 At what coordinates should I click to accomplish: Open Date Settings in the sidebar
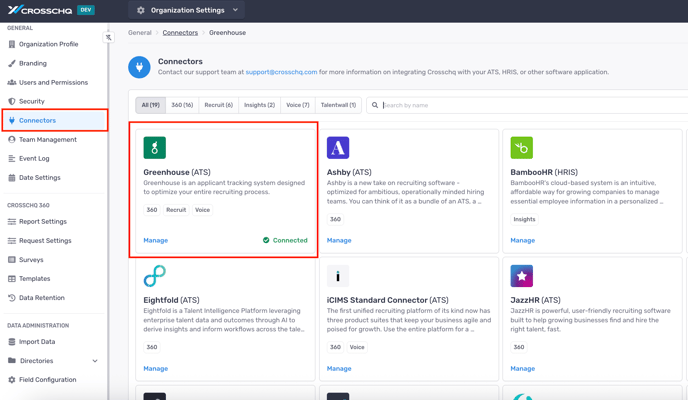click(x=39, y=178)
